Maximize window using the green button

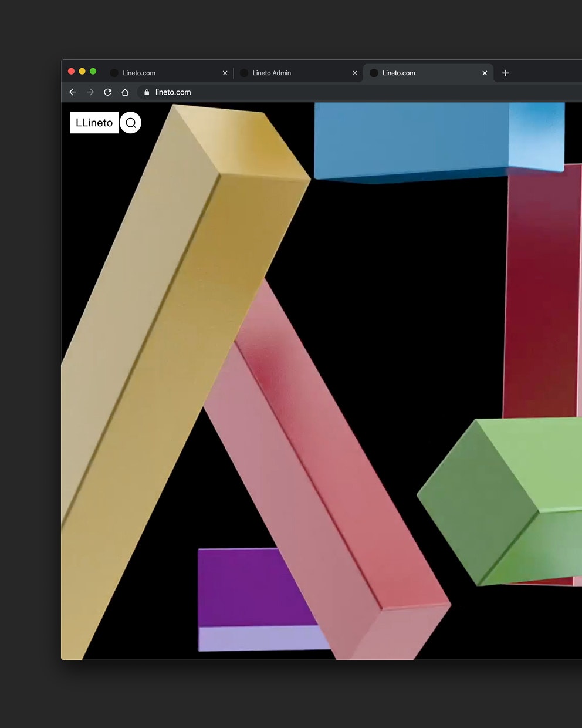(x=93, y=72)
